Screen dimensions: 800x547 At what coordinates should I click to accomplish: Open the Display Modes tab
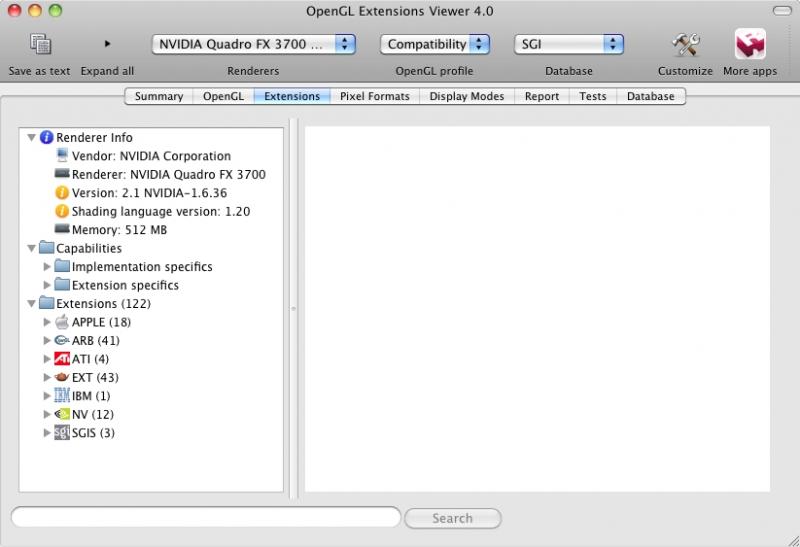coord(468,97)
